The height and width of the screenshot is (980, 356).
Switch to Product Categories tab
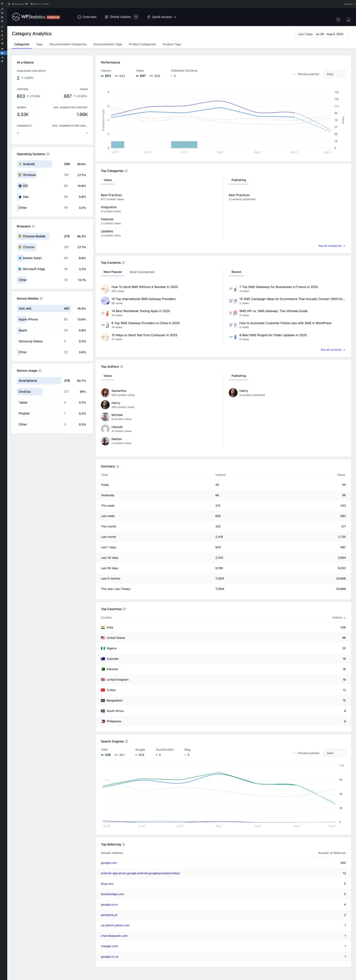(x=142, y=44)
